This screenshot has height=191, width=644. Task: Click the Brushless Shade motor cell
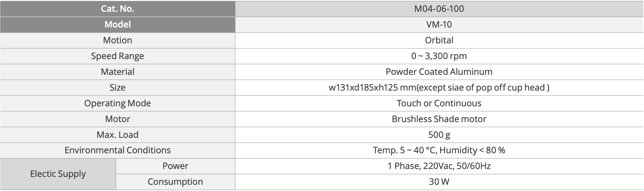pos(439,119)
